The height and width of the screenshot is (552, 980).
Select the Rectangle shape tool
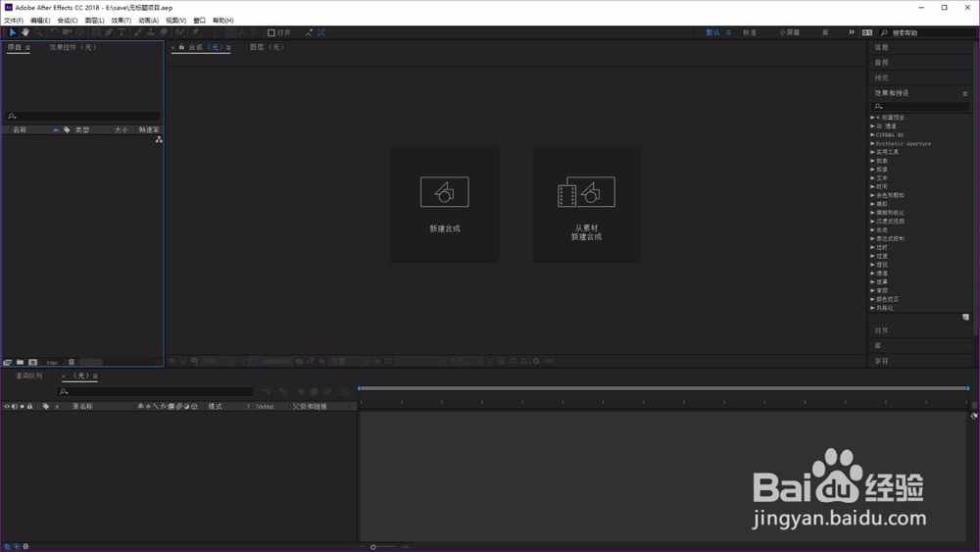(x=96, y=32)
